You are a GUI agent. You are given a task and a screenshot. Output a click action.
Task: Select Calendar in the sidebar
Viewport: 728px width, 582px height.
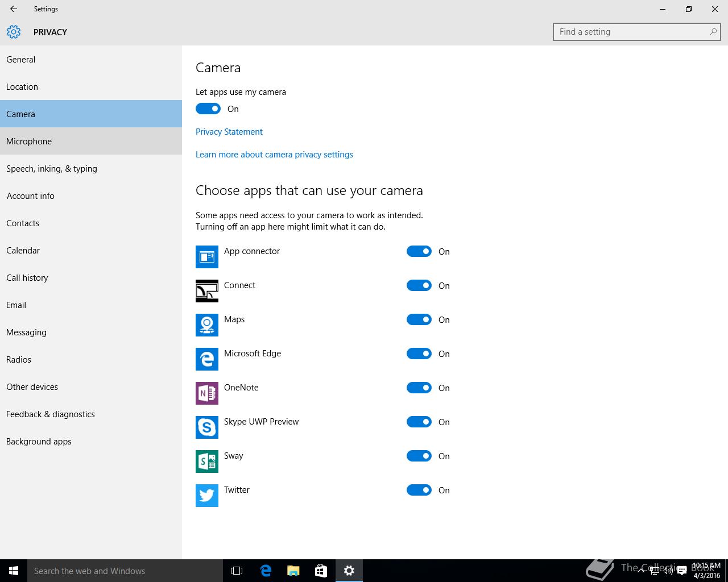click(91, 250)
